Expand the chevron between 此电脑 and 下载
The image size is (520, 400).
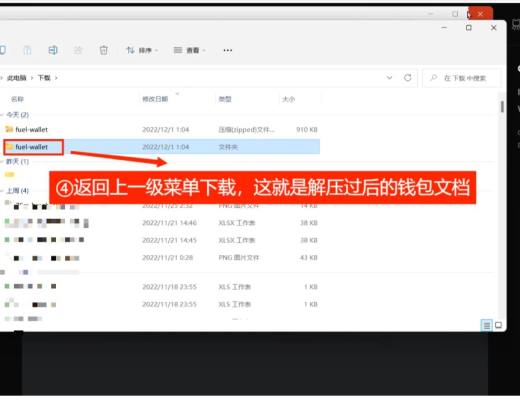click(x=32, y=78)
